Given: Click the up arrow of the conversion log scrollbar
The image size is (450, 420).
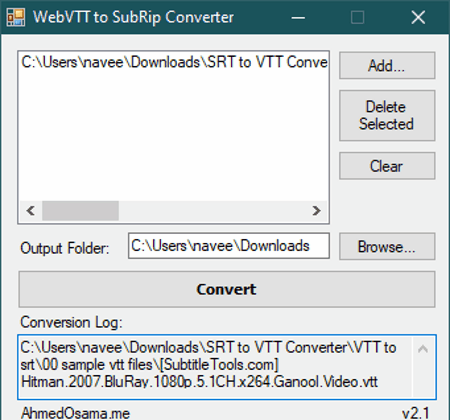Looking at the screenshot, I should pos(423,349).
